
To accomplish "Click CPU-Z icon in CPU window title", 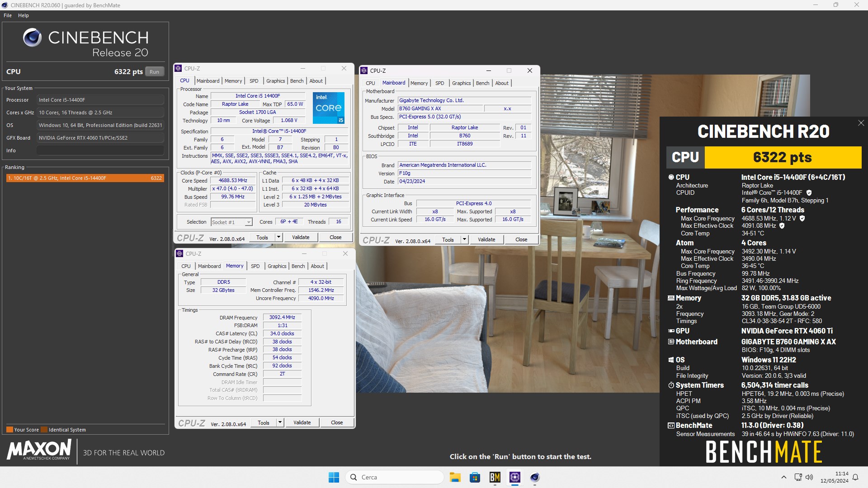I will [179, 68].
